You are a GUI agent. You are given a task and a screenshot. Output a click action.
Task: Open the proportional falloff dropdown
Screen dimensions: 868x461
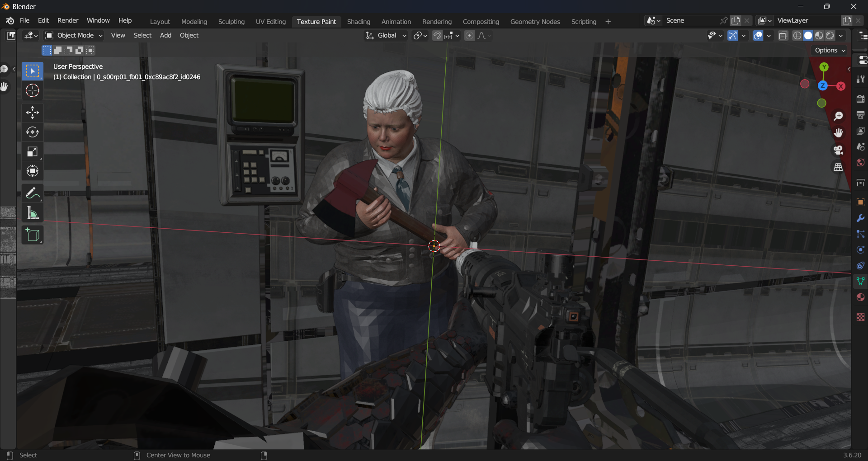(484, 36)
